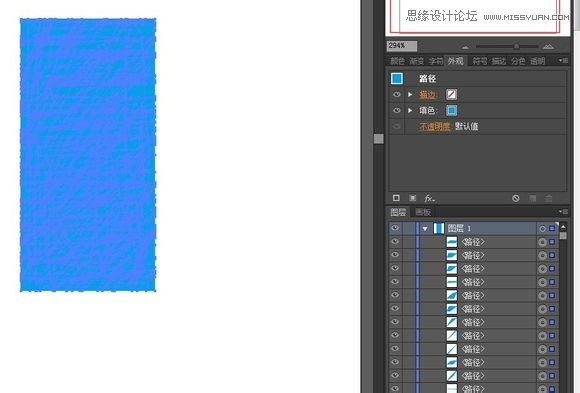Switch to the 符号 tab
Screen dimensions: 580x393
pos(480,61)
